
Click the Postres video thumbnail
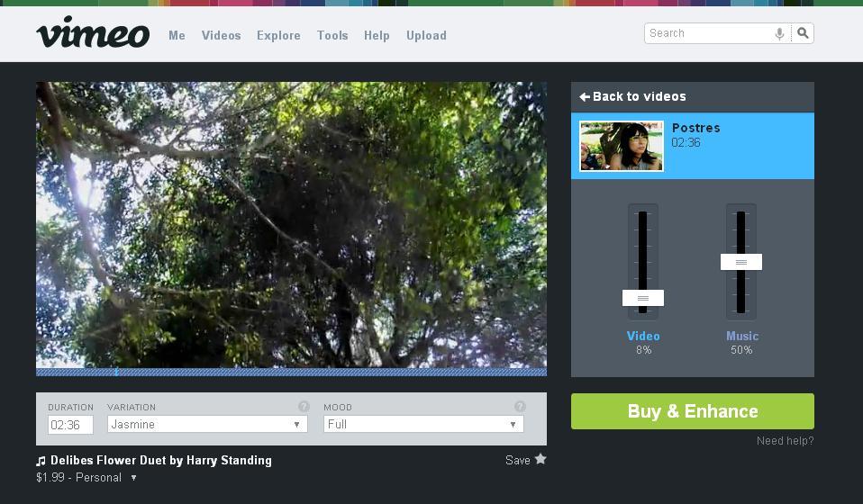coord(622,146)
